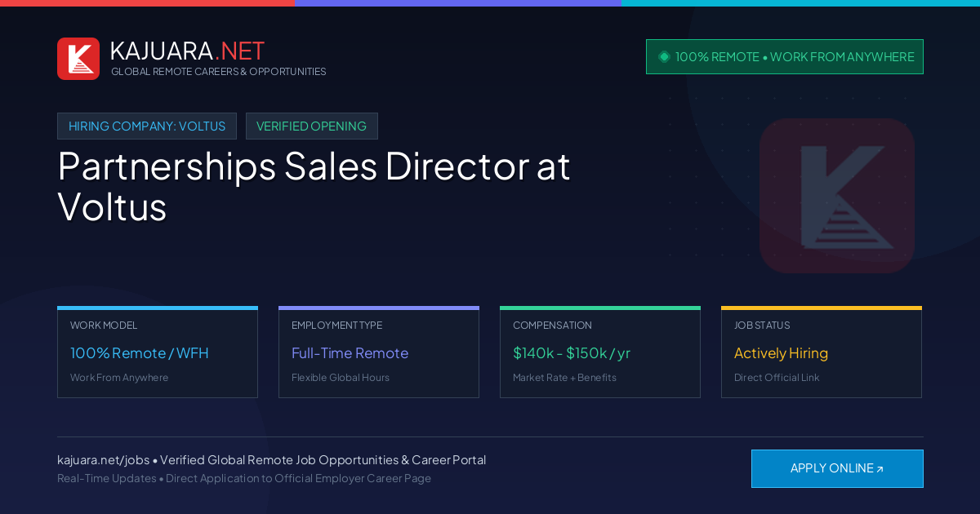The width and height of the screenshot is (980, 514).
Task: Click the Global Remote Careers & Opportunities tagline
Action: point(219,72)
